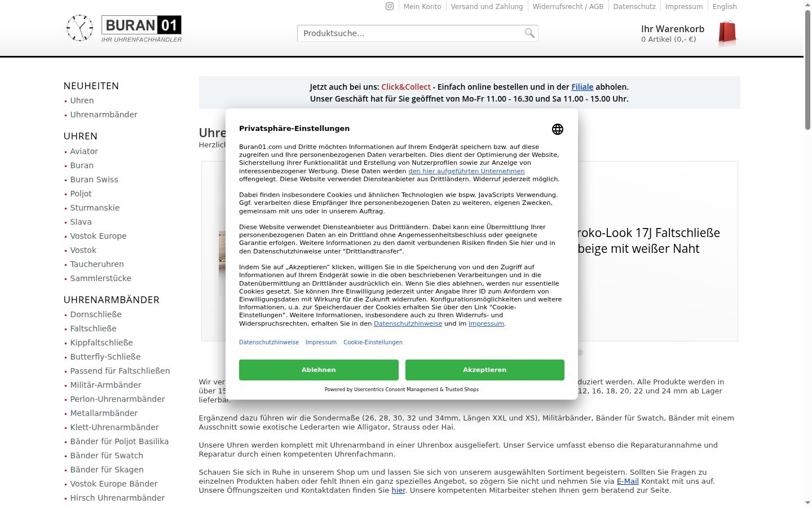Screen dimensions: 812x508
Task: Select Poljot watch brand
Action: pyautogui.click(x=81, y=194)
